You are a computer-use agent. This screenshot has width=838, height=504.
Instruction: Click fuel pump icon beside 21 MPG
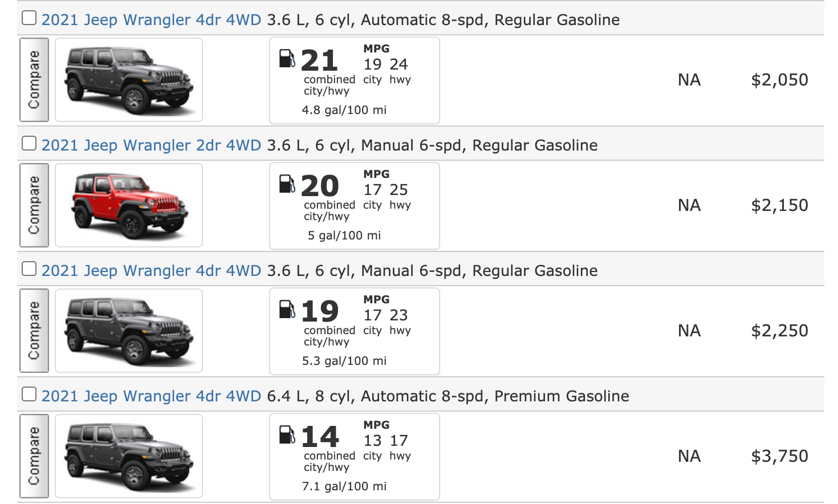[x=287, y=59]
